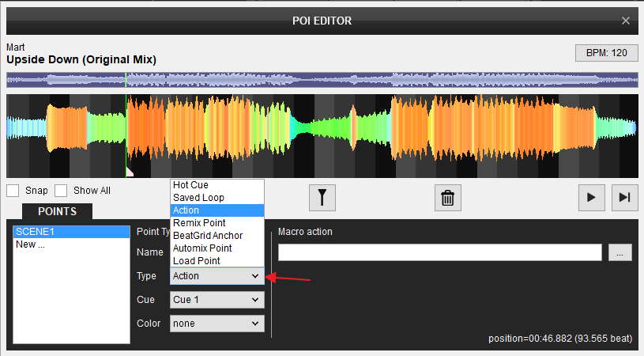Viewport: 644px width, 356px height.
Task: Select Hot Cue from type list
Action: point(190,185)
